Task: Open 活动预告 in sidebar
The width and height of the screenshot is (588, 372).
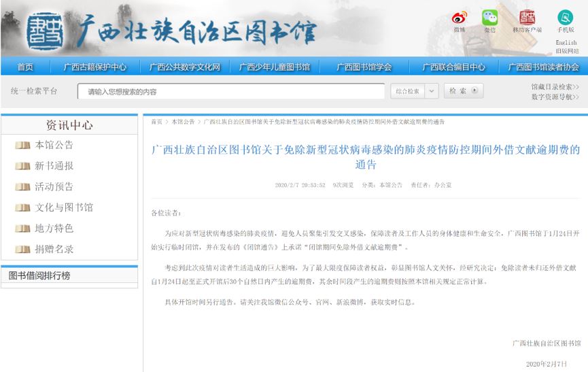Action: click(x=54, y=187)
